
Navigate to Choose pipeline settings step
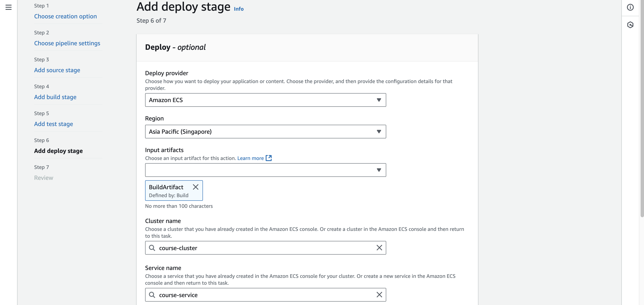(x=67, y=43)
